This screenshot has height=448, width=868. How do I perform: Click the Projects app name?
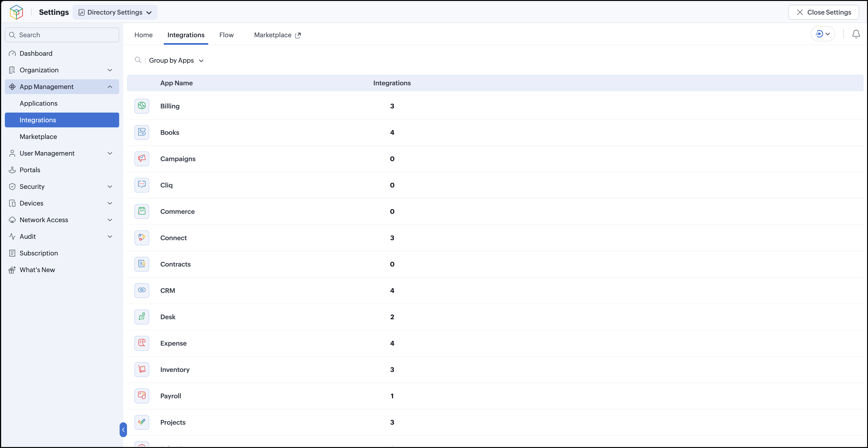[173, 422]
